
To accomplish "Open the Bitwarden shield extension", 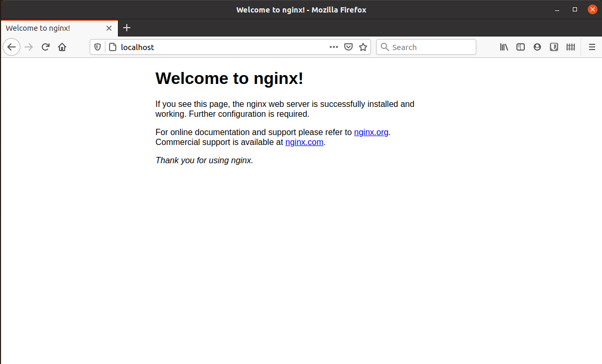I will [x=553, y=47].
